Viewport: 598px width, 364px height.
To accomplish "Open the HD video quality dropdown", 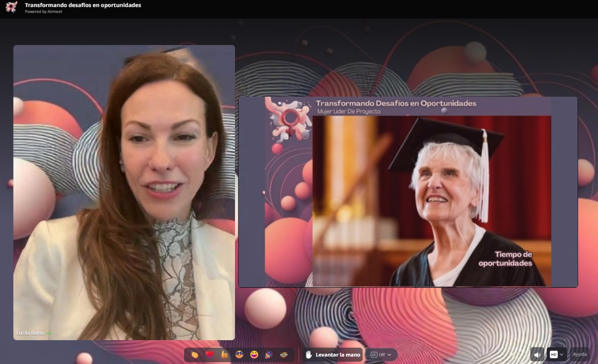I will [554, 355].
